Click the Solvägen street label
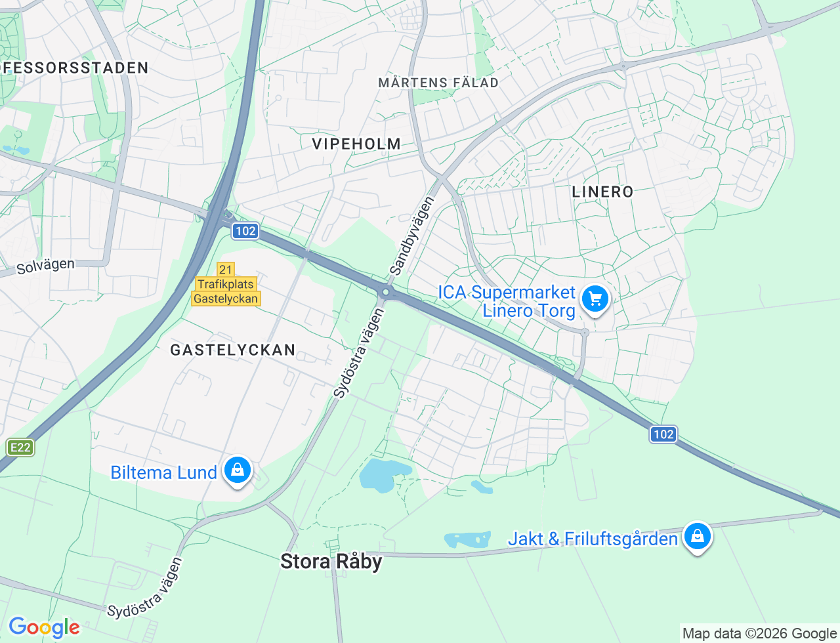 [x=45, y=266]
